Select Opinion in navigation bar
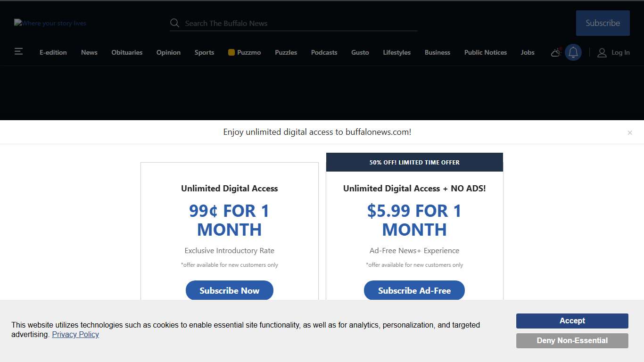Viewport: 644px width, 362px height. [x=168, y=52]
